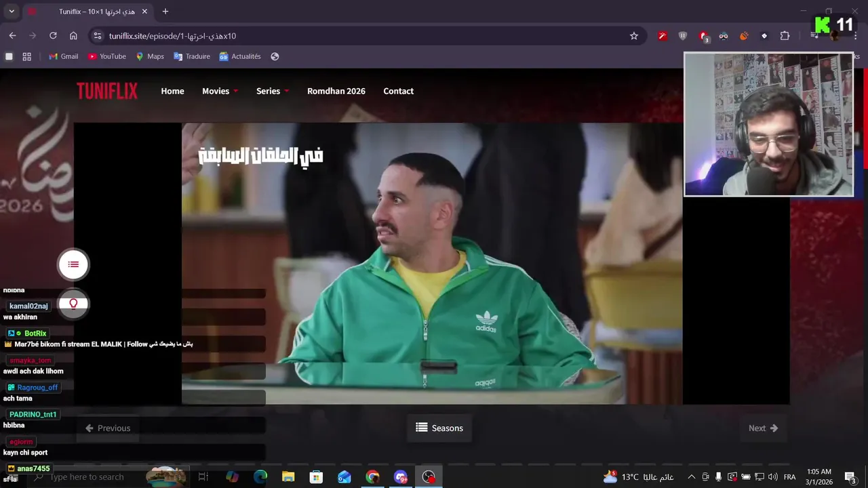Open the globe bookmark icon
The width and height of the screenshot is (868, 488).
click(x=275, y=56)
